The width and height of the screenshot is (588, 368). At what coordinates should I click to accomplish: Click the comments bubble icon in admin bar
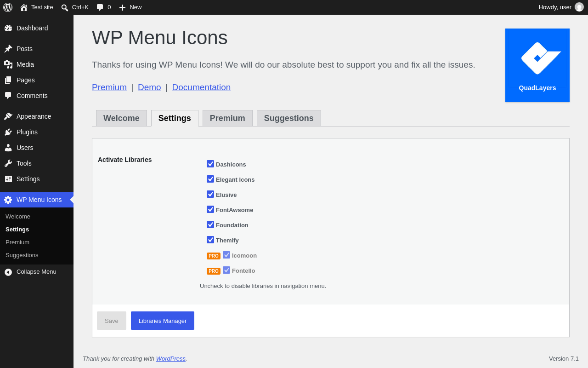[100, 7]
